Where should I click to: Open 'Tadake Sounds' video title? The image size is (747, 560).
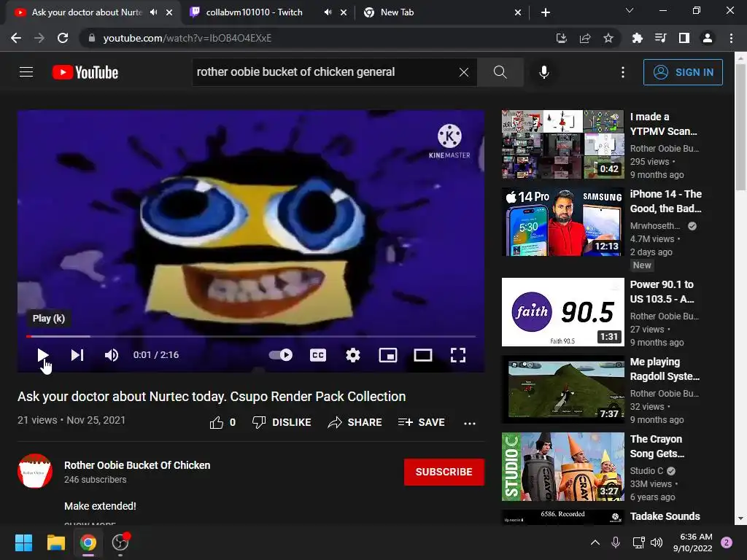tap(665, 516)
